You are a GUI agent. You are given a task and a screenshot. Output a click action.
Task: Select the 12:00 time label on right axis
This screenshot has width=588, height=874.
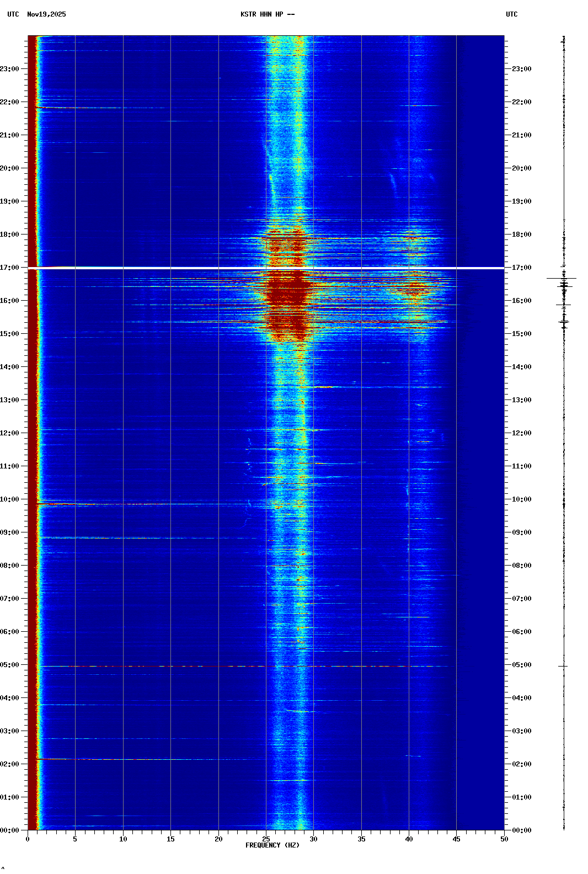click(x=521, y=433)
